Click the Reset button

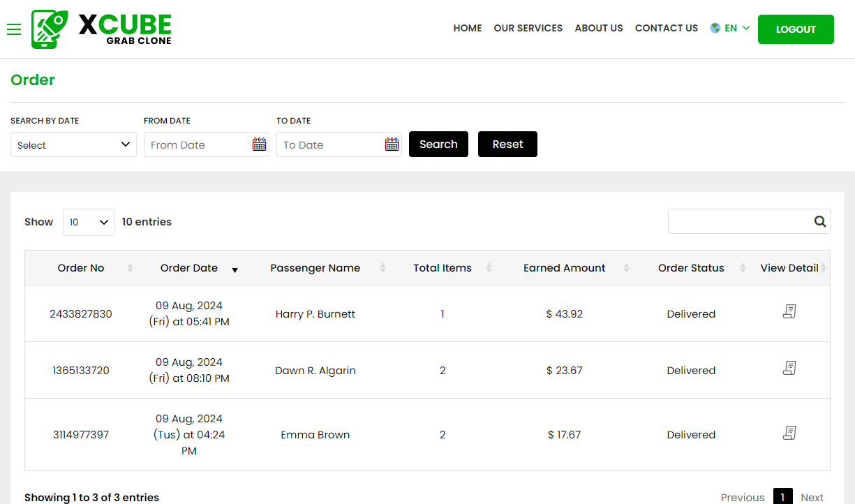point(507,144)
